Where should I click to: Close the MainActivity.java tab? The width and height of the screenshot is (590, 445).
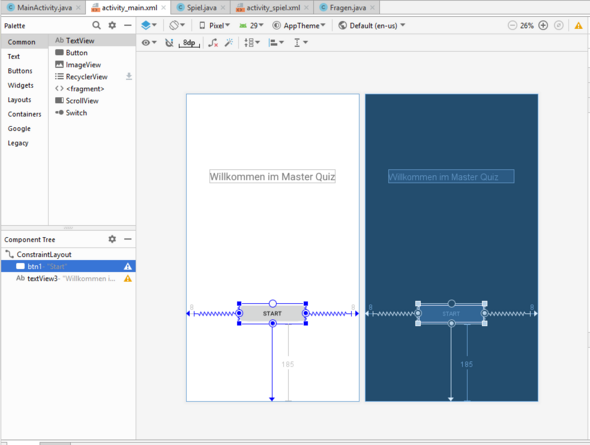click(x=78, y=7)
